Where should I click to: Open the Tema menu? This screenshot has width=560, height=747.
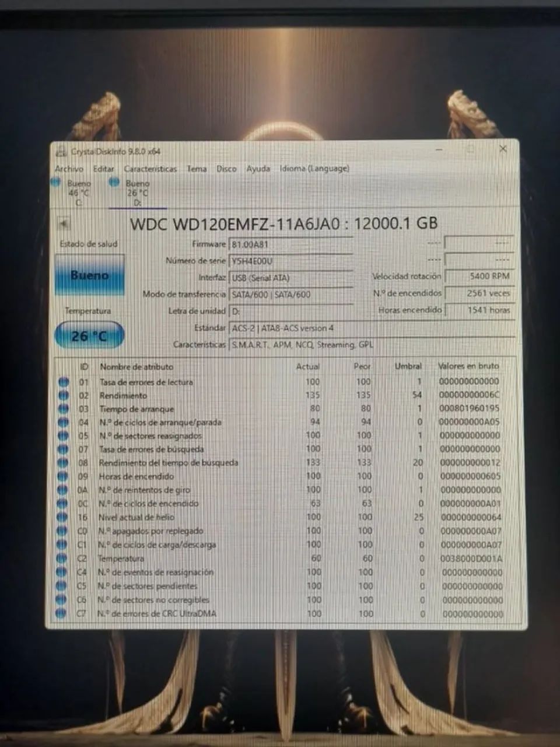point(197,169)
